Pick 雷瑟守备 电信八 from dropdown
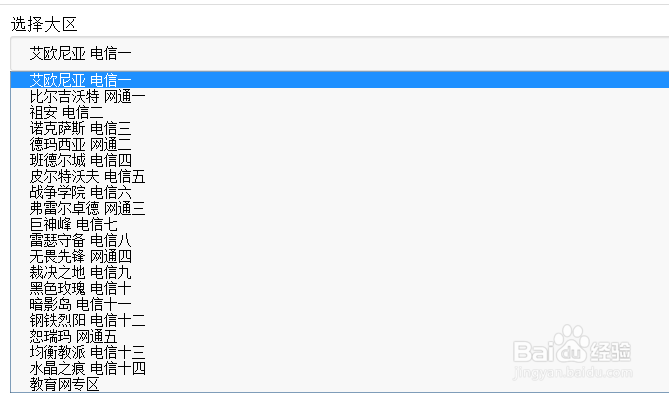 click(x=340, y=241)
